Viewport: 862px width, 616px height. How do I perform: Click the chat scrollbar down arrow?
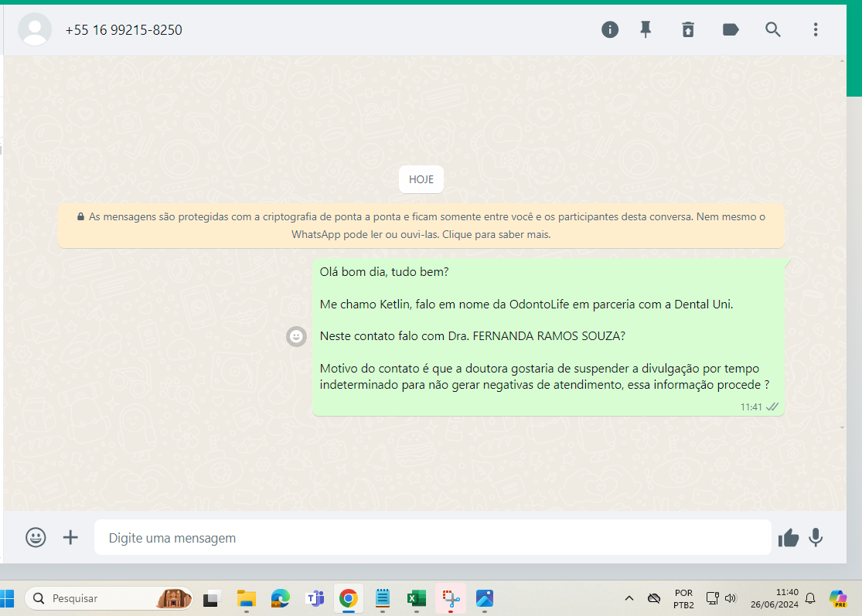[x=842, y=427]
